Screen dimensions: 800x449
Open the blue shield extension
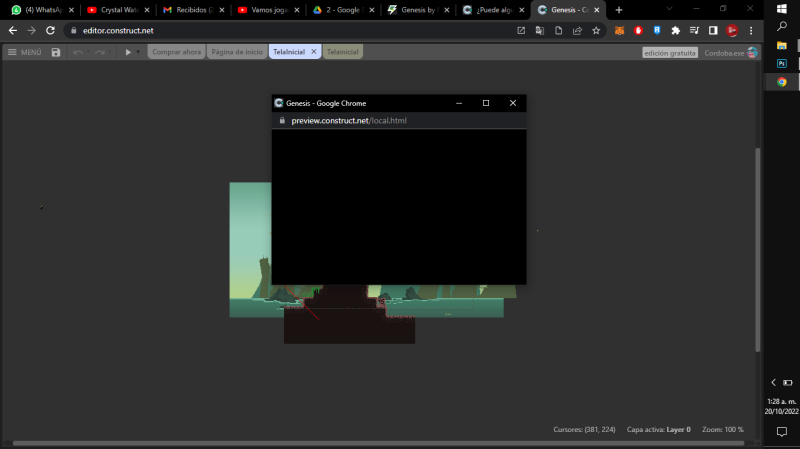[657, 31]
